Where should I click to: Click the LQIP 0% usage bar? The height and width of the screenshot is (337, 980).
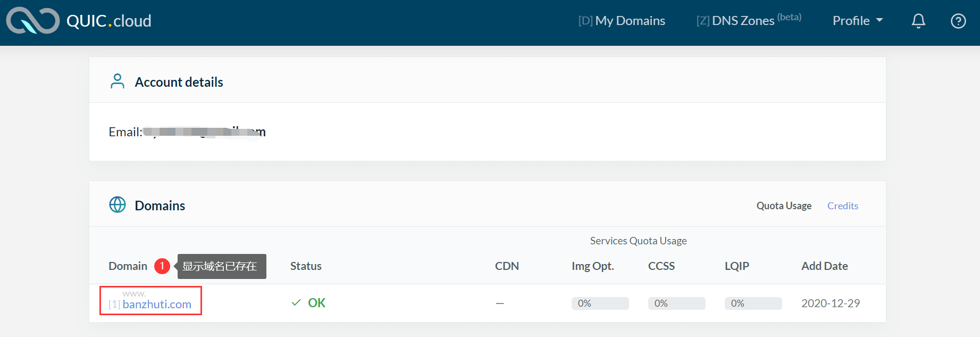[x=753, y=303]
